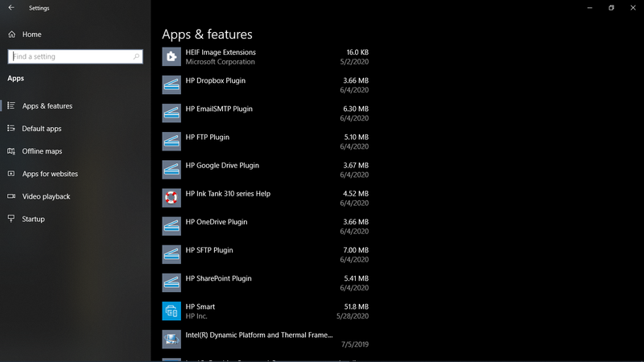Viewport: 644px width, 362px height.
Task: Click the 51.8 MB size of HP Smart
Action: 356,306
